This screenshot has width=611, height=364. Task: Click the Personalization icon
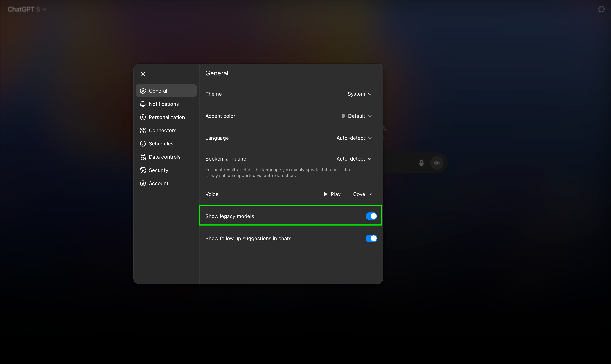pos(143,117)
